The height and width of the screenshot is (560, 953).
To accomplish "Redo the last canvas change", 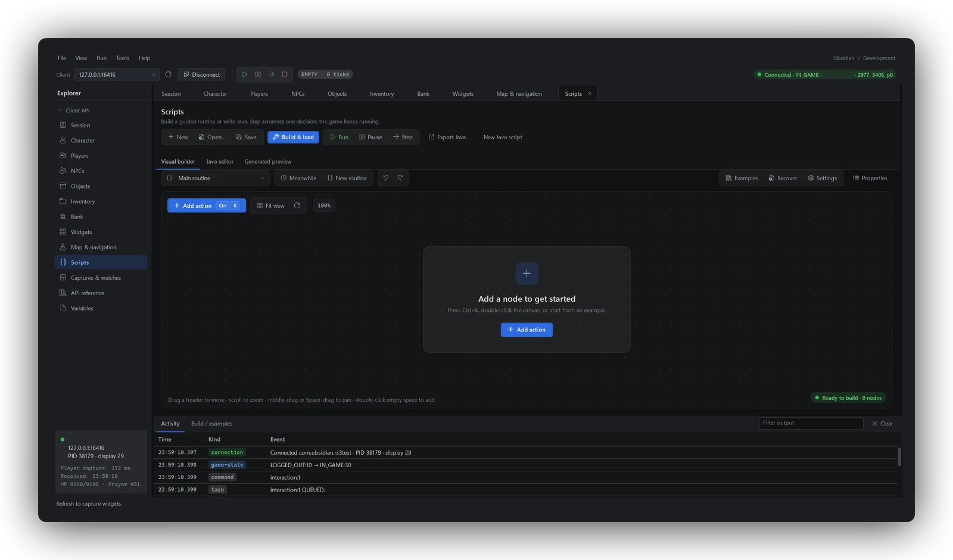I will click(x=400, y=178).
